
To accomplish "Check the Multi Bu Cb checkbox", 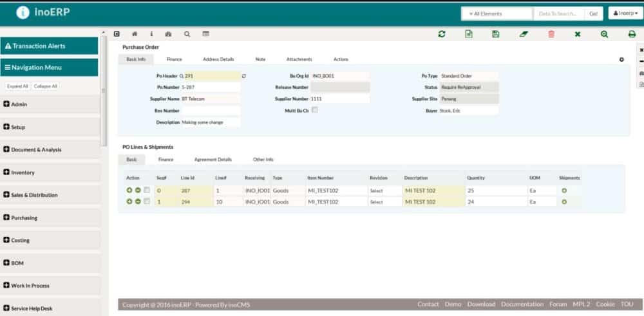I will 315,110.
